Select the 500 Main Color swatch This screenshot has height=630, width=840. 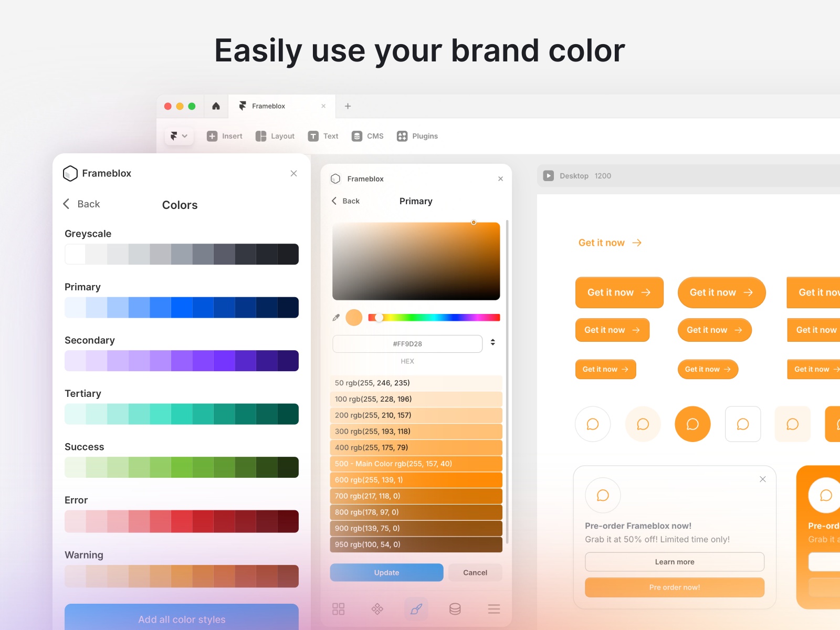(x=416, y=464)
